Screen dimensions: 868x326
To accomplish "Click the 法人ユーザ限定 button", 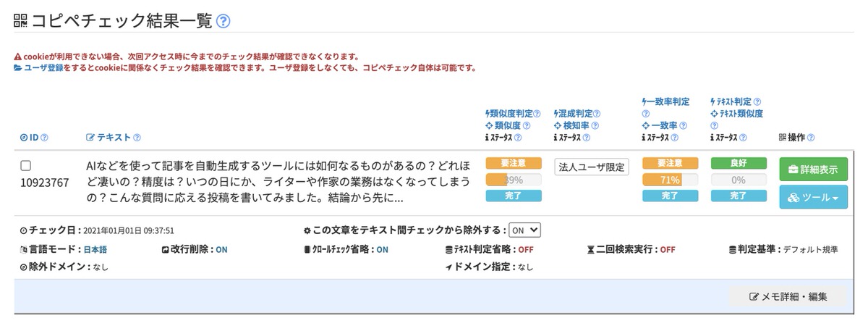I will (x=592, y=167).
